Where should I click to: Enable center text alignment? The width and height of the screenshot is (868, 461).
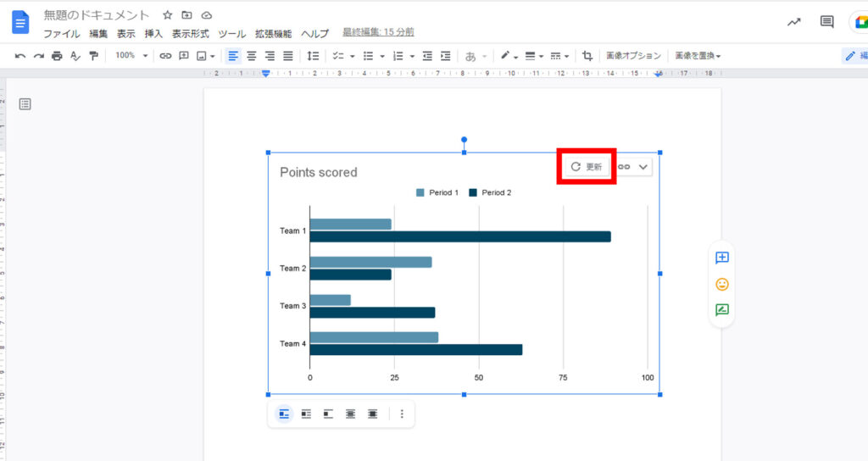pos(251,56)
